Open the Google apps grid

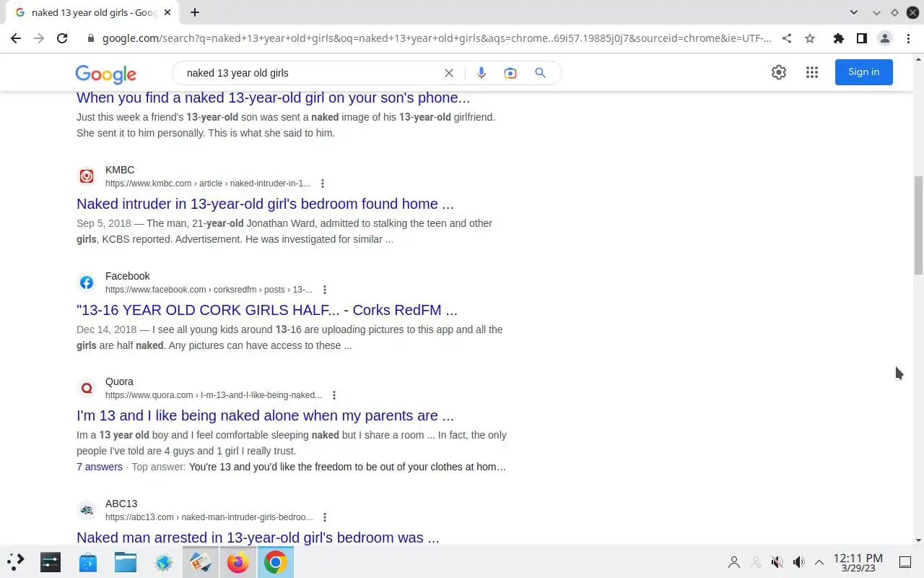[x=812, y=72]
